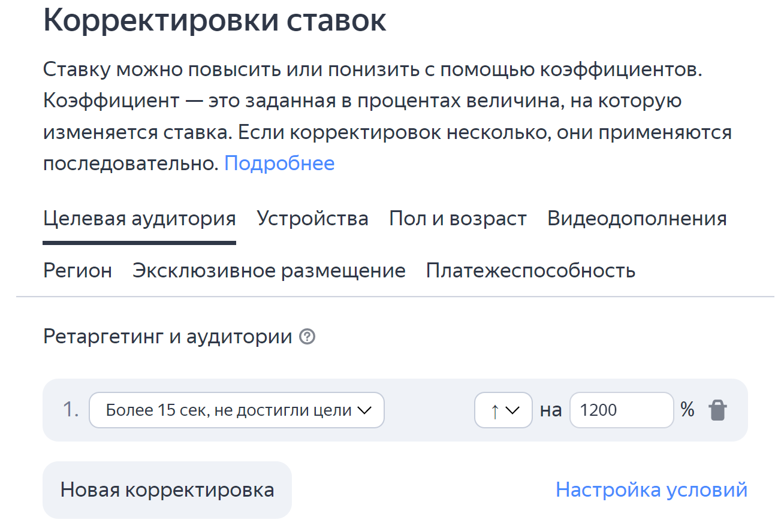This screenshot has height=532, width=784.
Task: Click the blue up-arrow direction icon
Action: coord(494,410)
